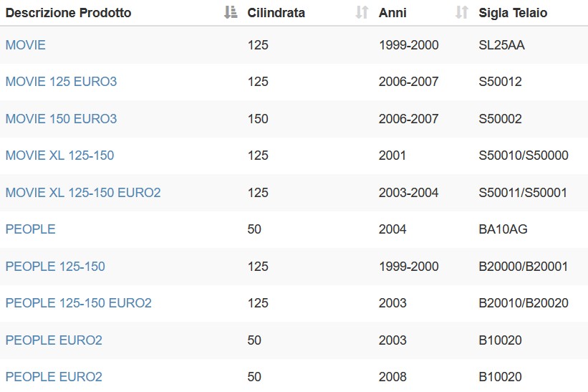
Task: Open the PEOPLE 125-150 link
Action: click(x=55, y=267)
